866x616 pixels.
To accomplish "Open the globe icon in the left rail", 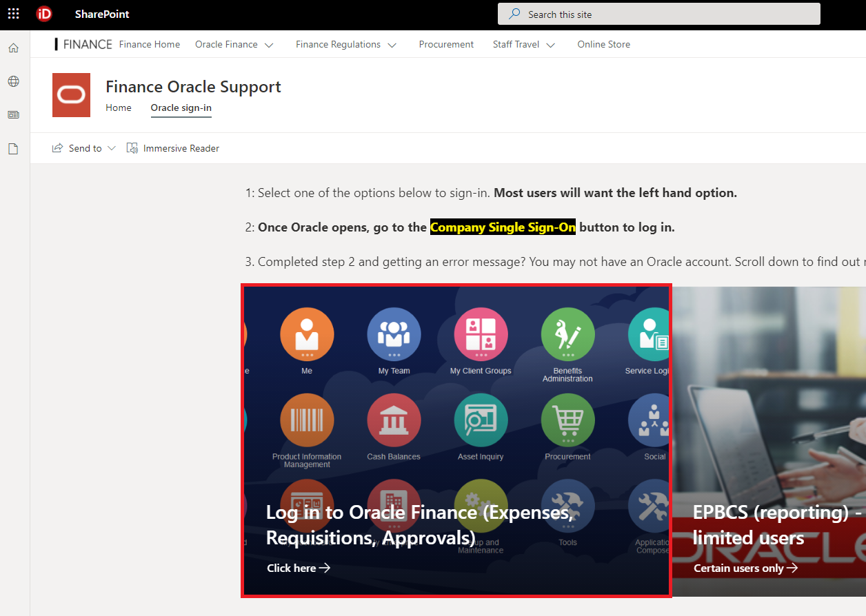I will 14,81.
